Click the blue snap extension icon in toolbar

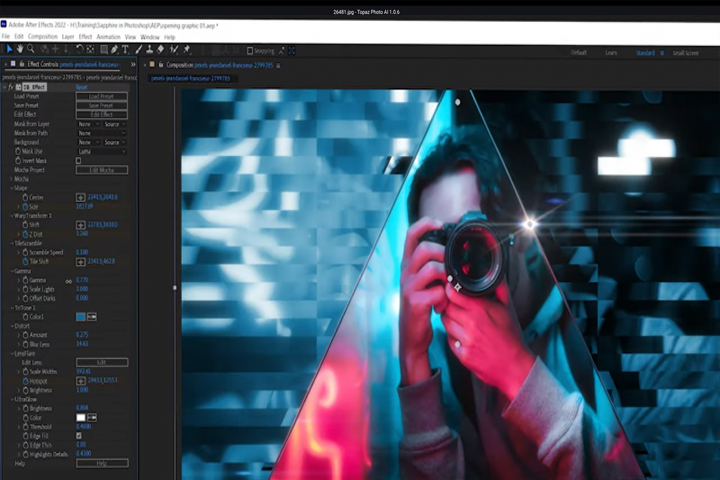tap(292, 51)
